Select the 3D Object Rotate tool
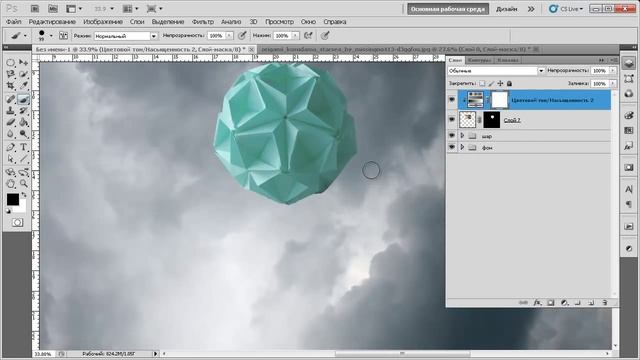The width and height of the screenshot is (640, 360). [11, 172]
